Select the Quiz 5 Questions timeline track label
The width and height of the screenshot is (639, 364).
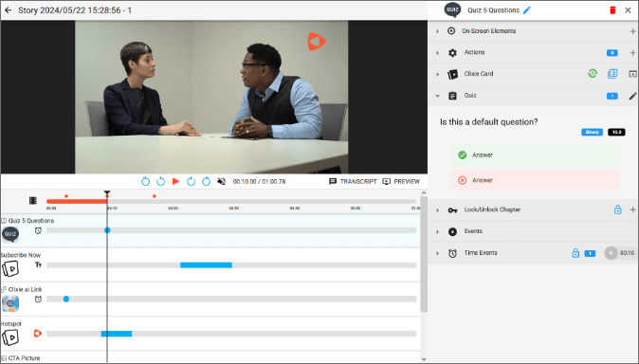[31, 221]
